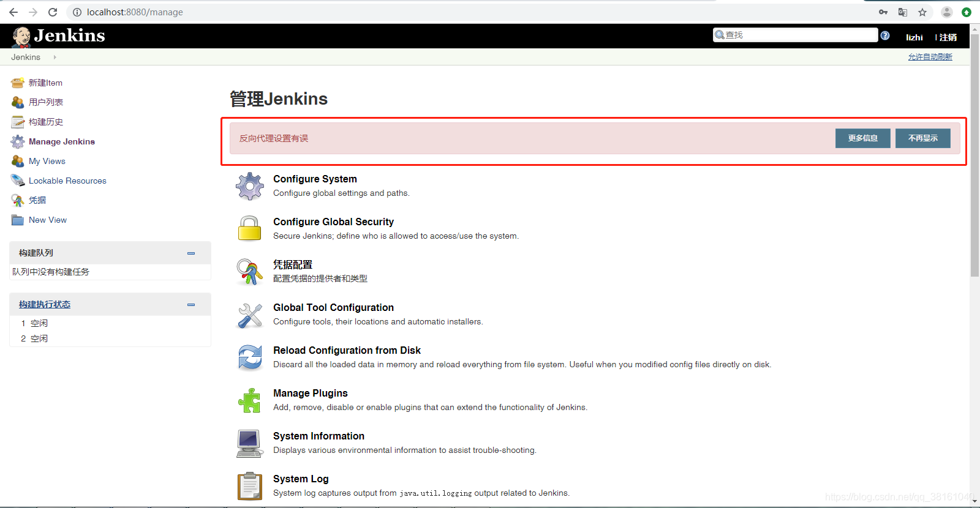Click the credentials configuration keys icon
Image resolution: width=980 pixels, height=508 pixels.
point(250,272)
